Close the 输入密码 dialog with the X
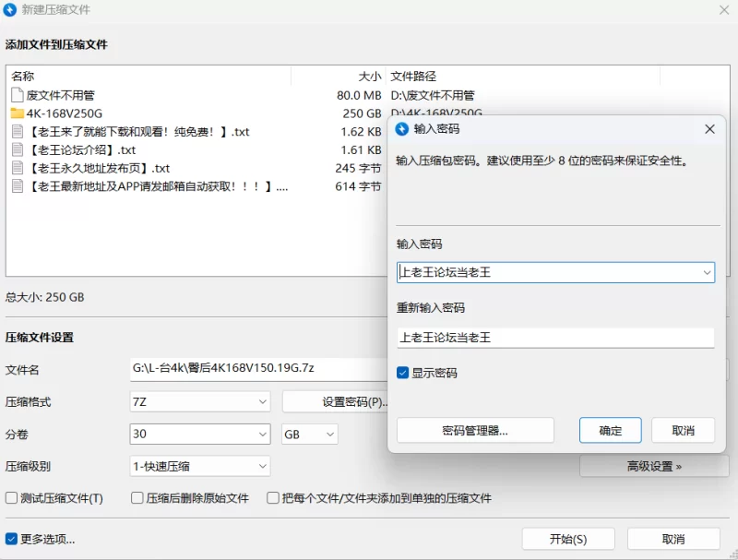The height and width of the screenshot is (560, 738). click(709, 129)
